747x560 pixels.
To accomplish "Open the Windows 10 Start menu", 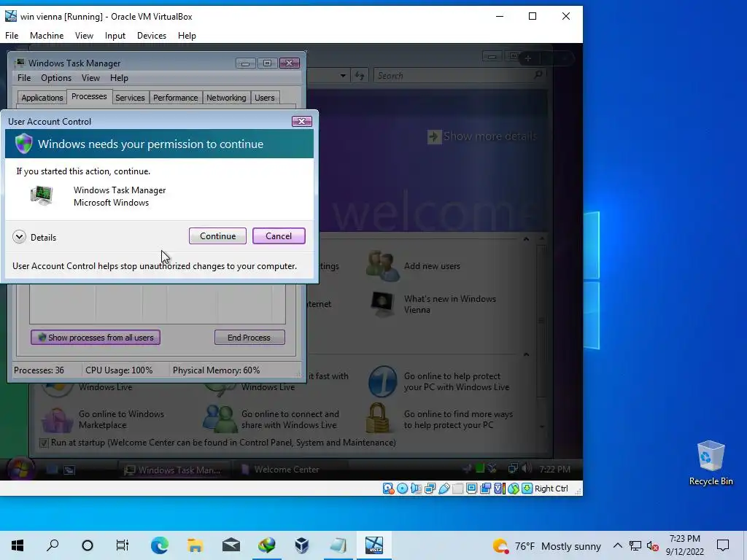I will coord(18,545).
